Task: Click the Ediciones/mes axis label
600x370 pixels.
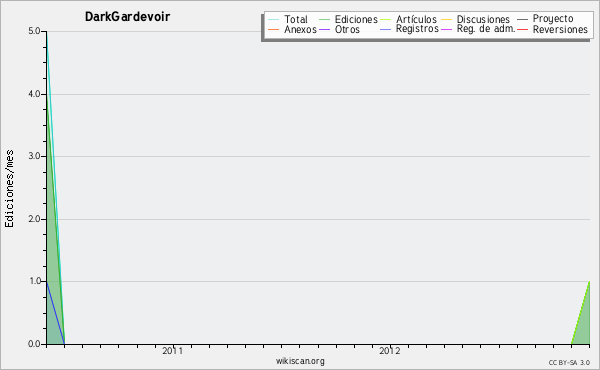Action: pos(9,189)
